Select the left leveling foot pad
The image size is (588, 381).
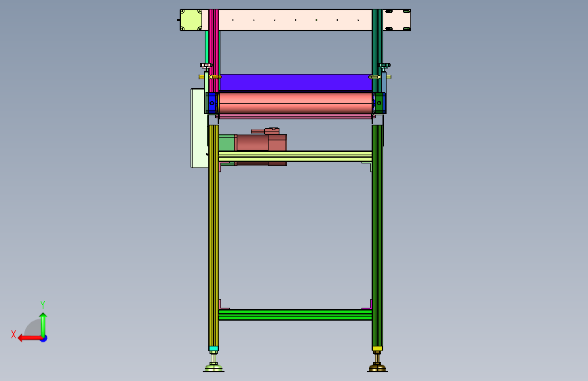(214, 369)
